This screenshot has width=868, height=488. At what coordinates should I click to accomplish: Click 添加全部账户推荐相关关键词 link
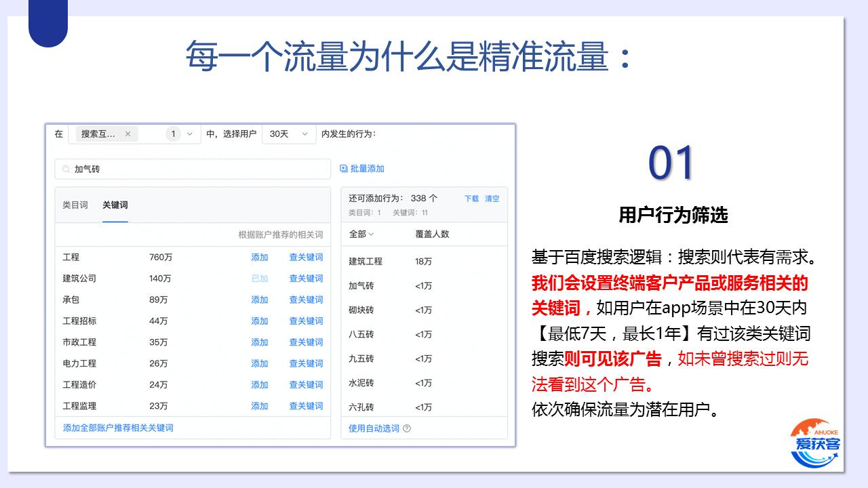tap(118, 428)
